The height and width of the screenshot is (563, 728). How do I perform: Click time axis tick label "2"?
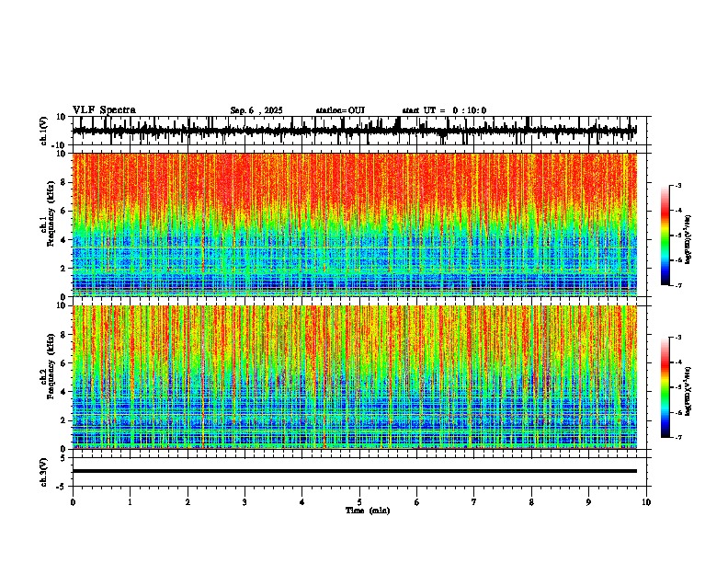188,502
